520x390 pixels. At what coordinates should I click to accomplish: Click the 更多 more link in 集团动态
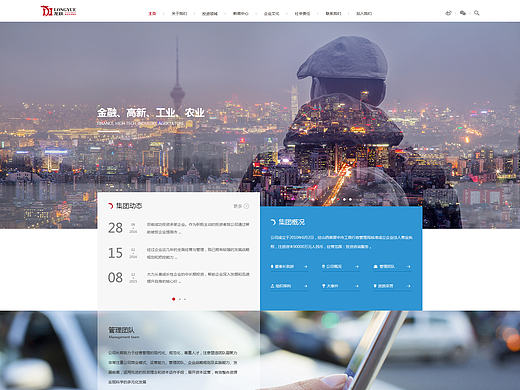(237, 206)
